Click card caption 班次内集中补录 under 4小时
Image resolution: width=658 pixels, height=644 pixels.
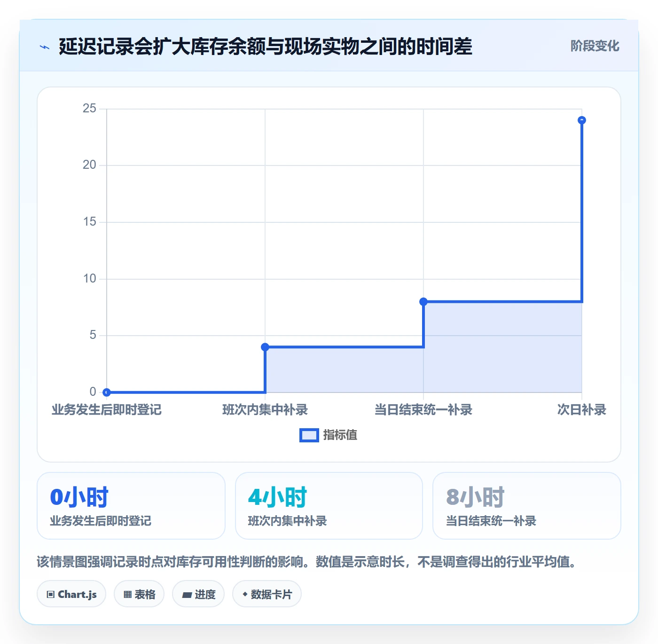tap(287, 521)
